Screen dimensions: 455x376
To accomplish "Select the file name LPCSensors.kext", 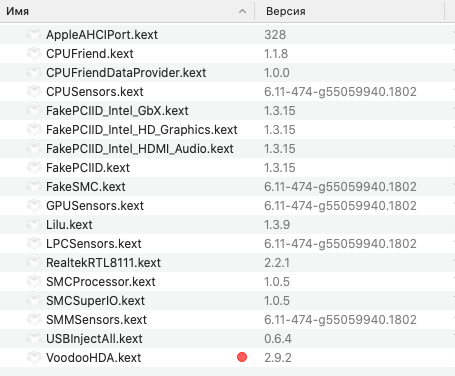I will click(x=94, y=244).
